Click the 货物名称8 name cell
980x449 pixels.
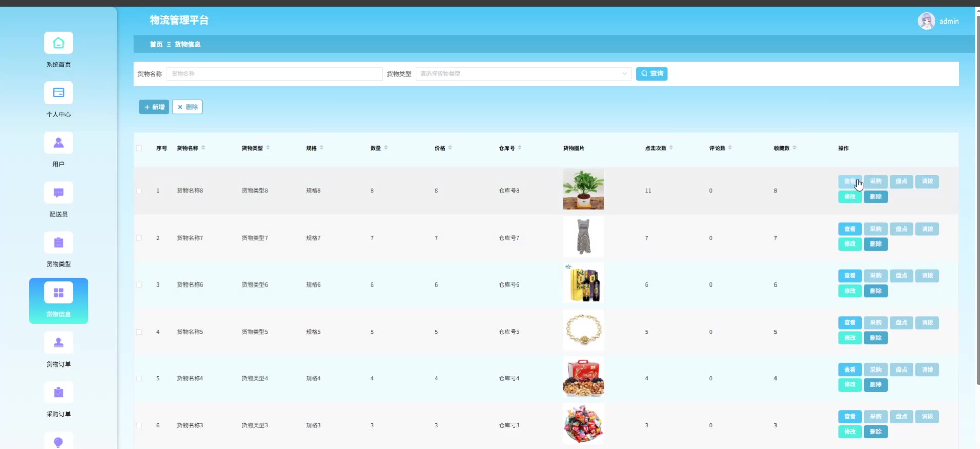[x=190, y=191]
